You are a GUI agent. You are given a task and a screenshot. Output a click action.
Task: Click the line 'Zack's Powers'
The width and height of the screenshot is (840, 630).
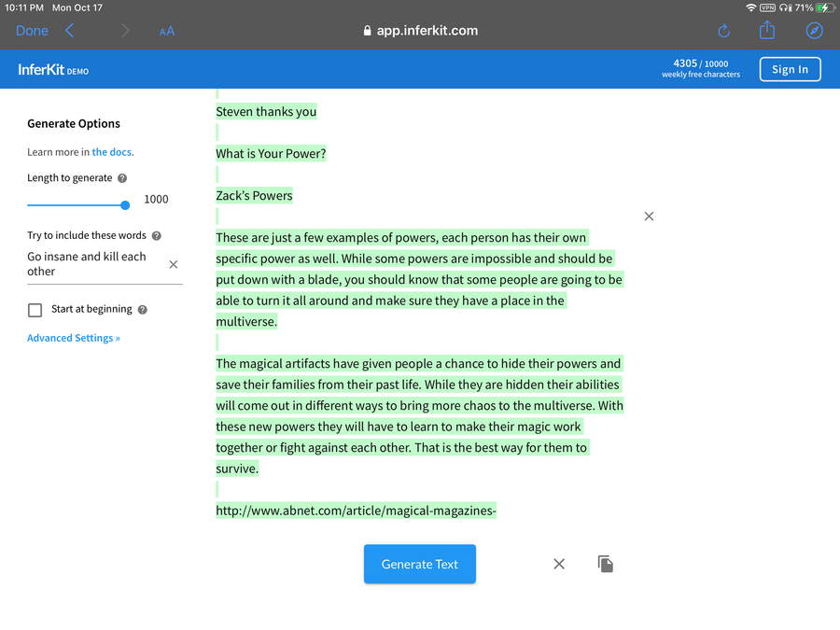point(254,196)
